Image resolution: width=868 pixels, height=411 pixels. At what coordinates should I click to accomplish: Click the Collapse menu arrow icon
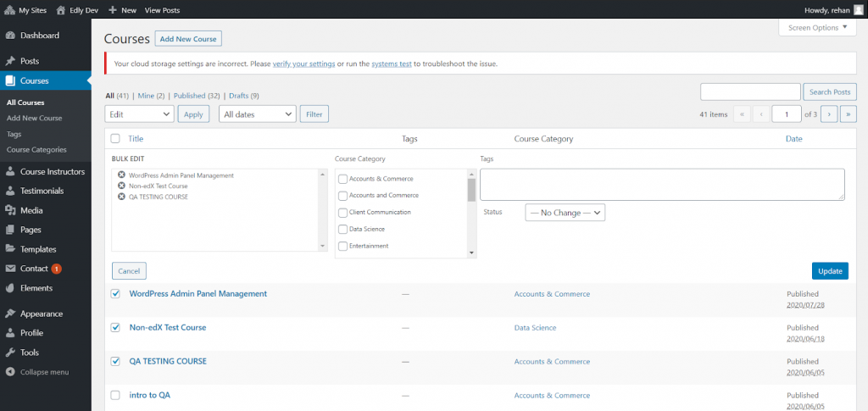click(10, 372)
